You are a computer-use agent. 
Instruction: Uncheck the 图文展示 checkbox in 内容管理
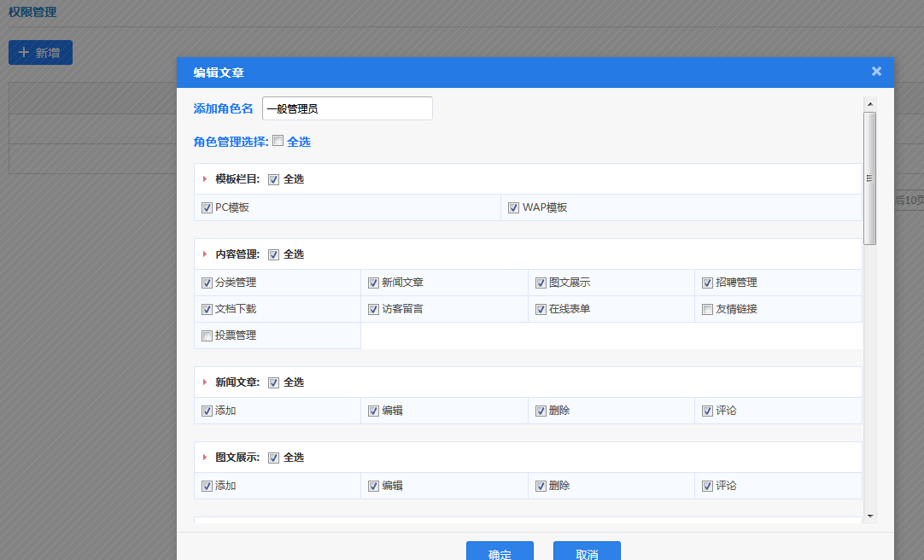(x=541, y=283)
